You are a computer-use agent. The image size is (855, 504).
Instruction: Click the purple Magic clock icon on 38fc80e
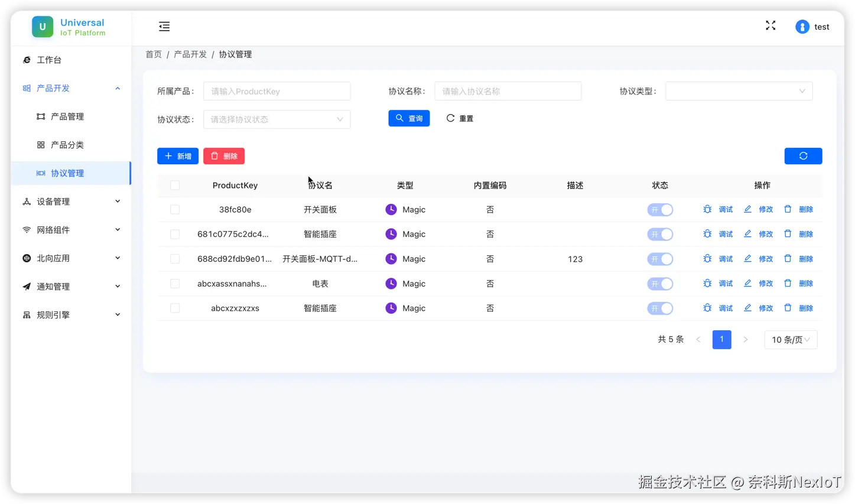pyautogui.click(x=391, y=209)
